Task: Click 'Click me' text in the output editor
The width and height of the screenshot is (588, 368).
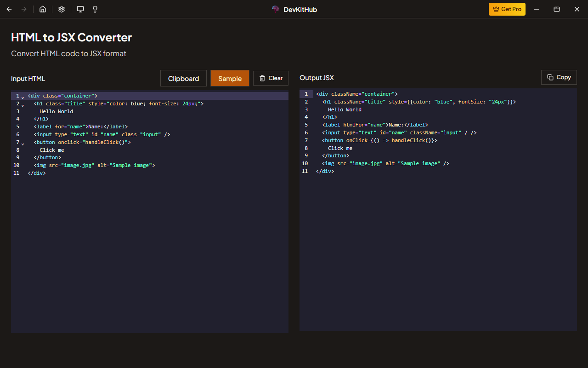Action: click(340, 148)
